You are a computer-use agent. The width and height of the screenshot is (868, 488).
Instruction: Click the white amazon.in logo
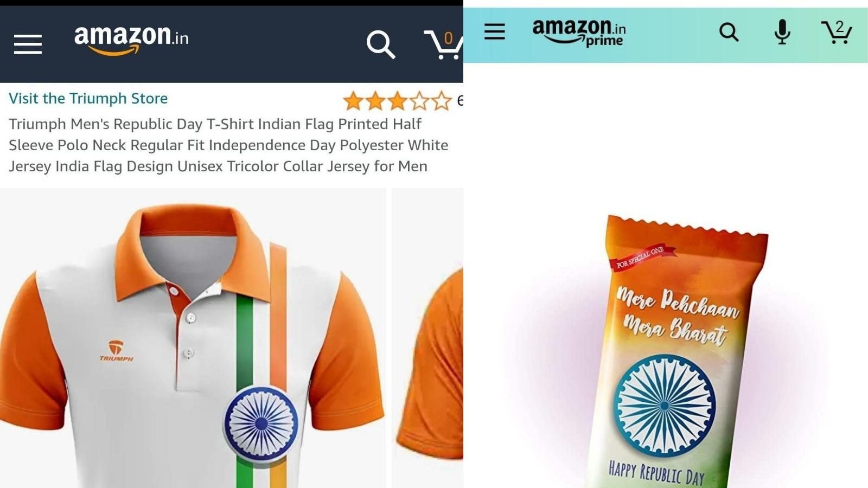(x=131, y=40)
